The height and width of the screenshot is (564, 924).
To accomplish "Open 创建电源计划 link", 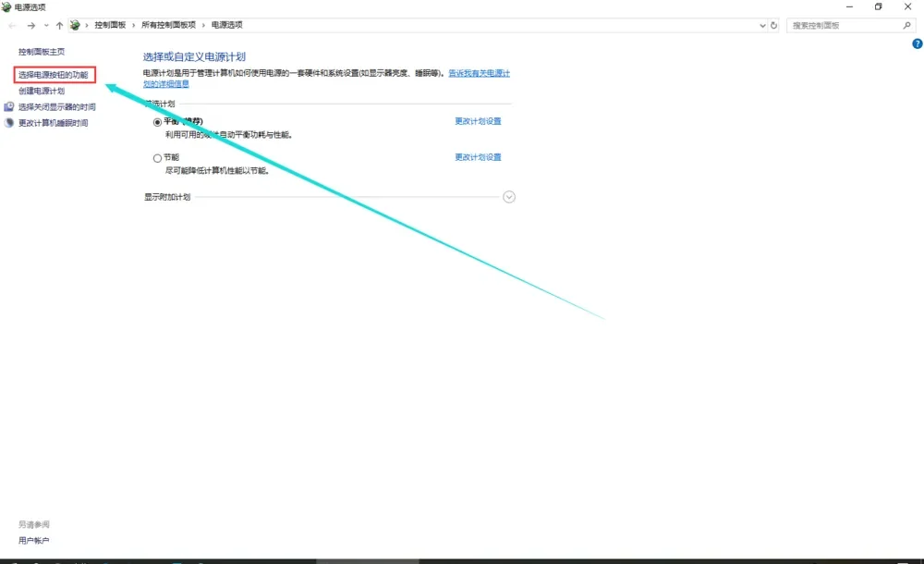I will (42, 91).
